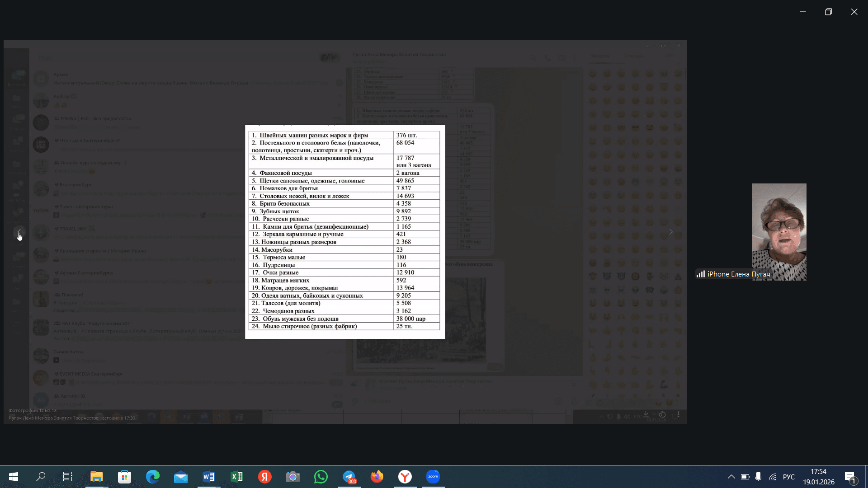Open Telegram from the taskbar
The image size is (868, 488).
349,477
